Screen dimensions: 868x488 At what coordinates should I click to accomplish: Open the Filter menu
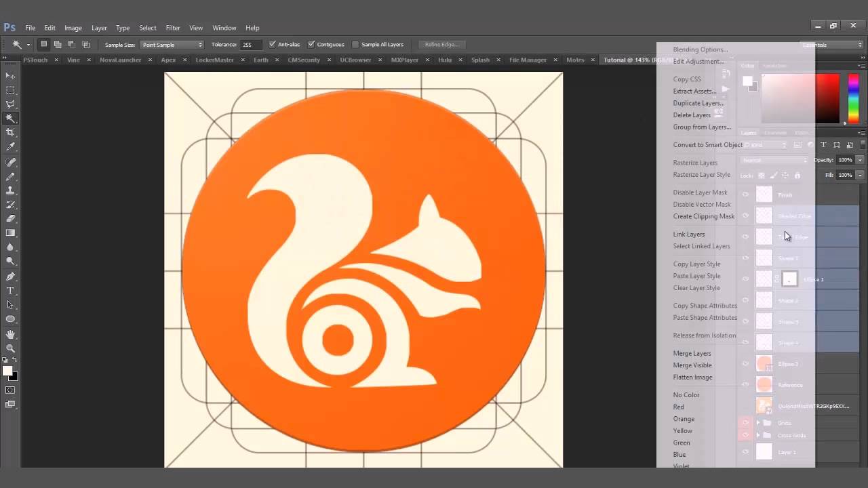point(172,28)
